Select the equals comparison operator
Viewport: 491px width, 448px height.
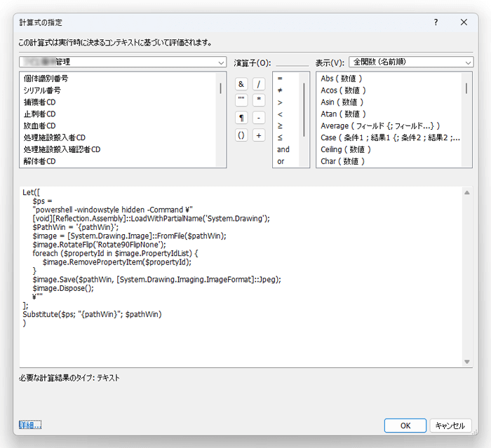(x=280, y=79)
